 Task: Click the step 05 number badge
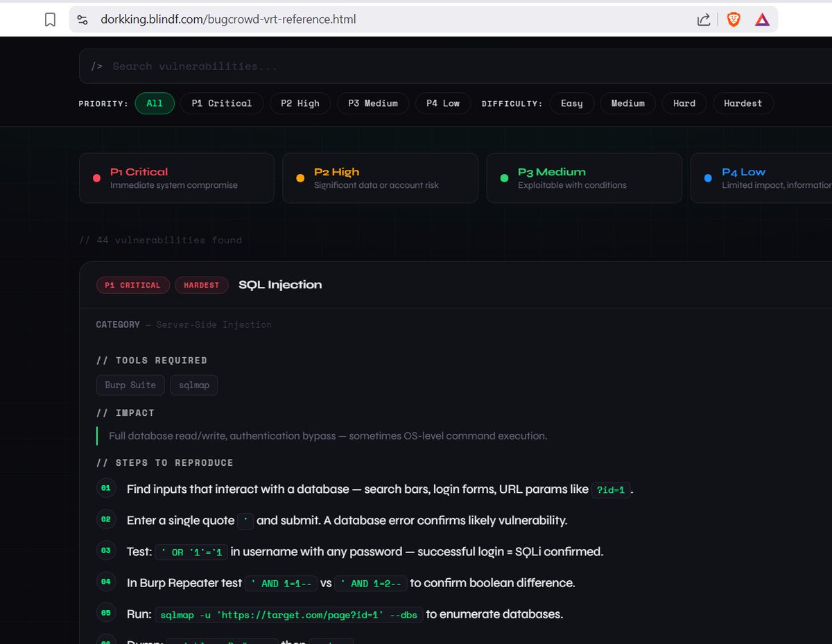pyautogui.click(x=106, y=613)
